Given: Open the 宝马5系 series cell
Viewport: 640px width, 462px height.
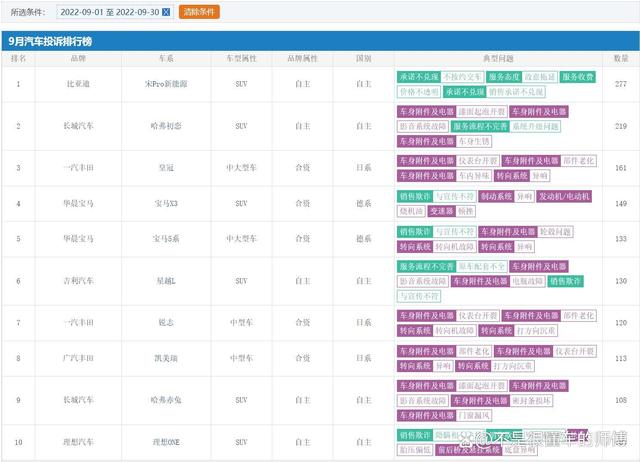Looking at the screenshot, I should 166,239.
